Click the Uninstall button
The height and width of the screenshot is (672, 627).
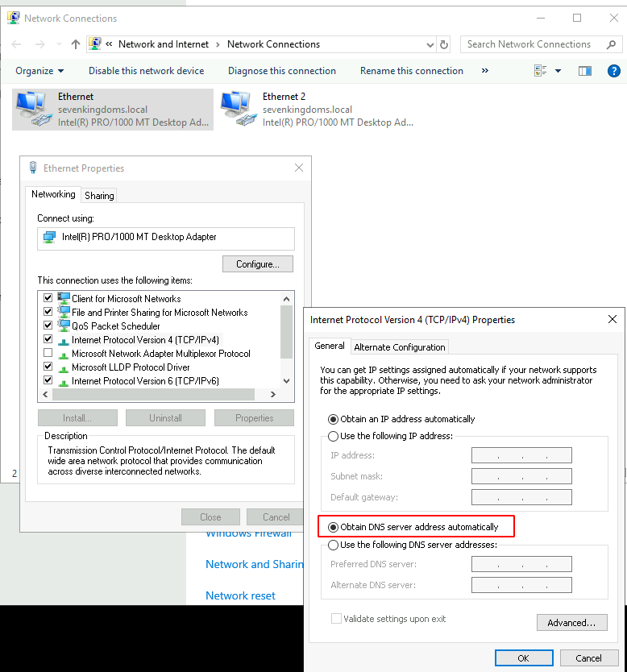[x=165, y=418]
